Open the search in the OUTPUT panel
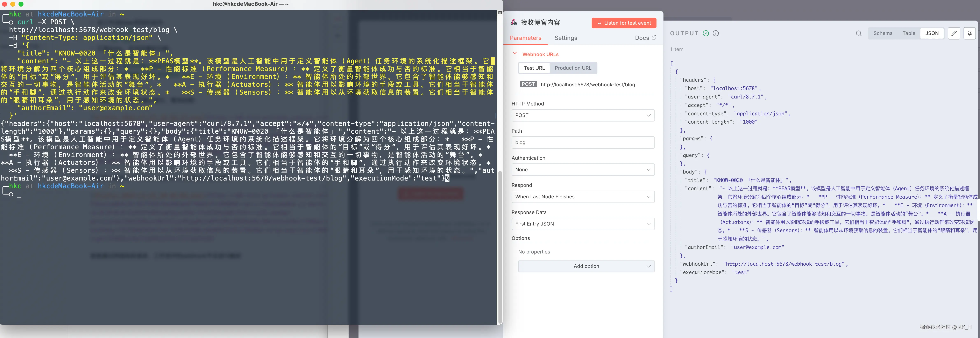This screenshot has height=338, width=980. pos(859,34)
